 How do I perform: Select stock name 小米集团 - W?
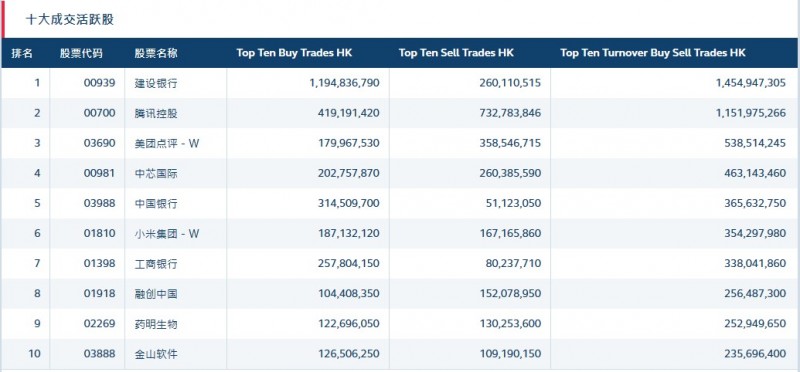(167, 234)
